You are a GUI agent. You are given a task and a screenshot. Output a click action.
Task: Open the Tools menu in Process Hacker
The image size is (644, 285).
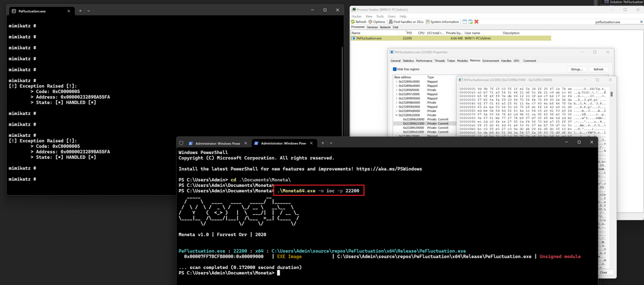379,17
